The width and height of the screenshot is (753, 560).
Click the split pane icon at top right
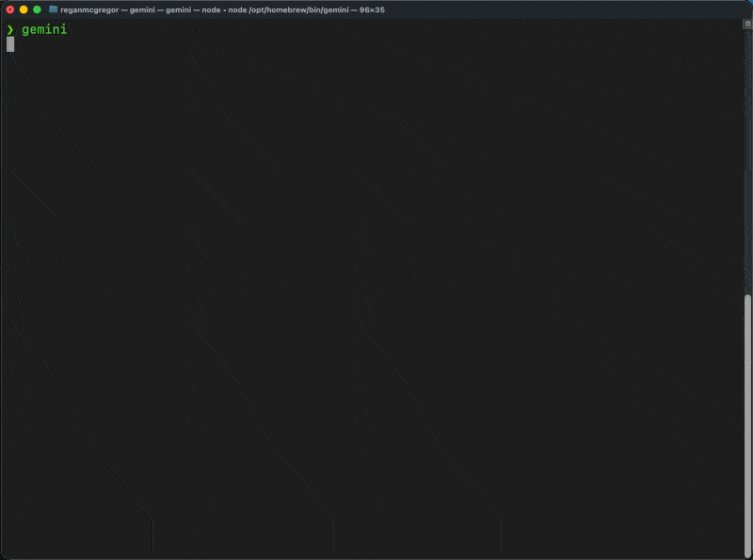(x=747, y=24)
